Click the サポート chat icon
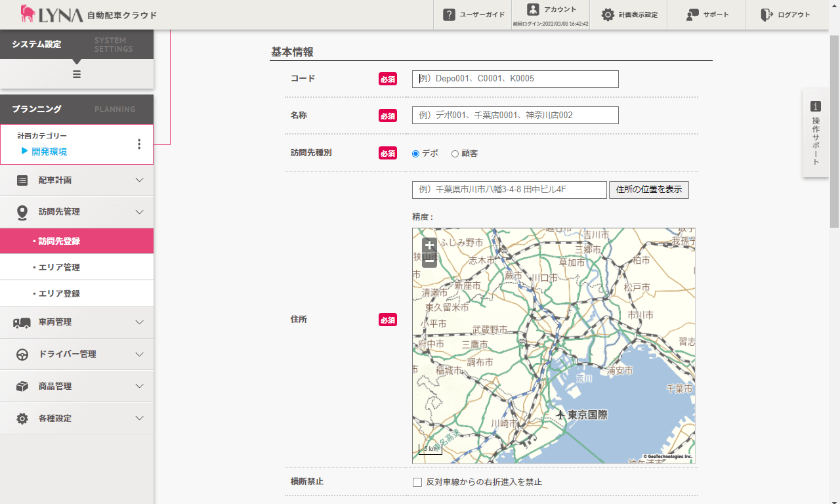Viewport: 840px width, 504px height. [692, 14]
